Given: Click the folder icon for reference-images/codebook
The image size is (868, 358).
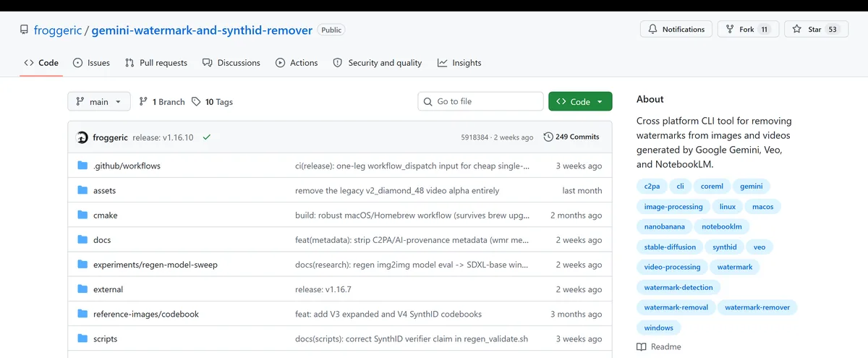Looking at the screenshot, I should pyautogui.click(x=82, y=314).
